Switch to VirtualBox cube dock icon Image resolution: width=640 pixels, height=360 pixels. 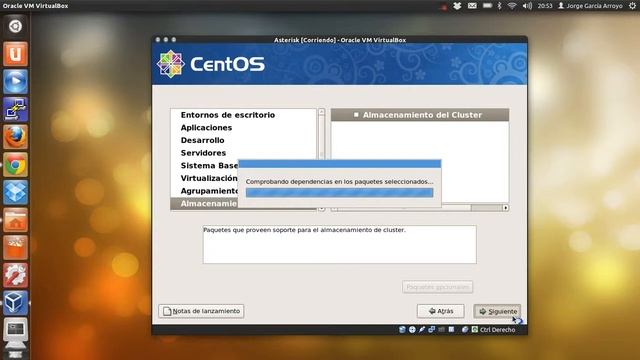click(x=16, y=303)
